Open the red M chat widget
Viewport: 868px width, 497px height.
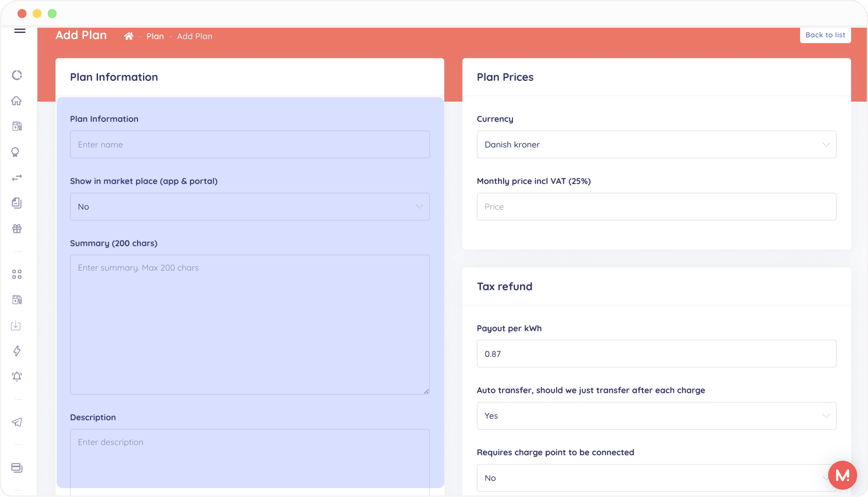(x=842, y=475)
